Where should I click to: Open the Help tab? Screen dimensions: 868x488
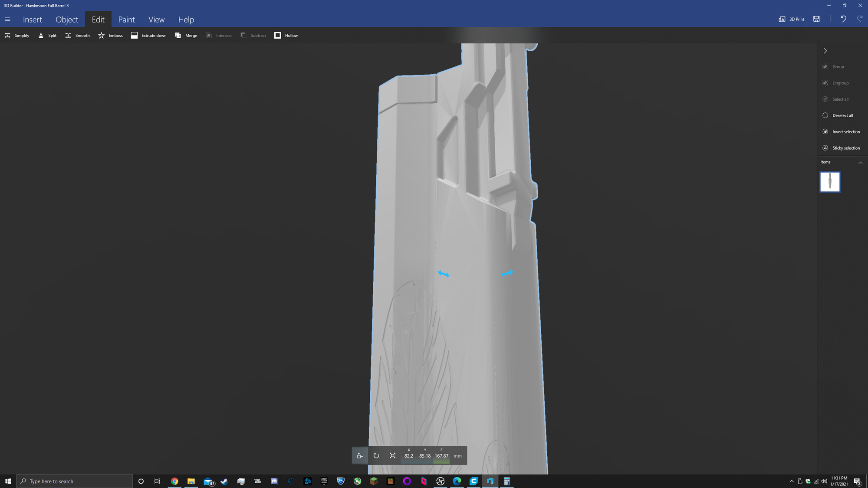click(x=186, y=20)
